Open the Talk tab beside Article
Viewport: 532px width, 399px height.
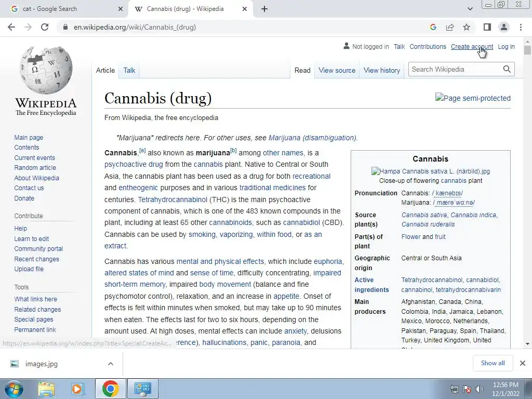129,70
